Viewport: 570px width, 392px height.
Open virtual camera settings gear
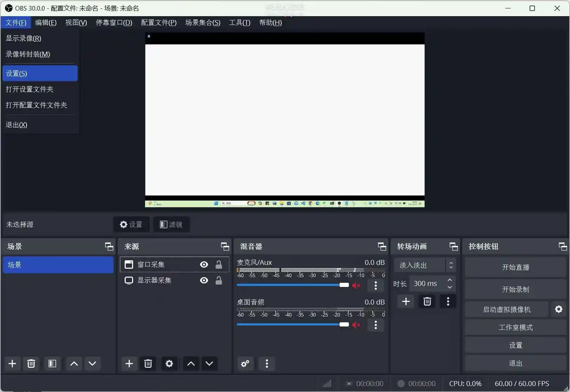tap(559, 309)
